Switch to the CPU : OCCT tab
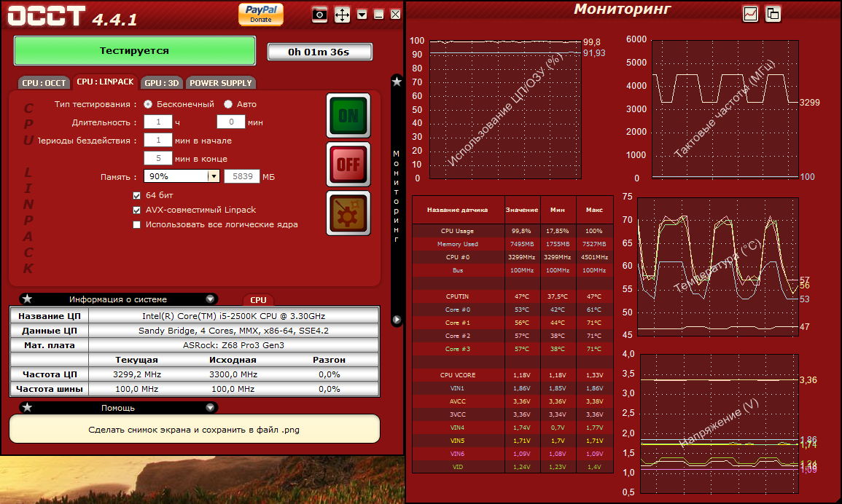 [44, 82]
